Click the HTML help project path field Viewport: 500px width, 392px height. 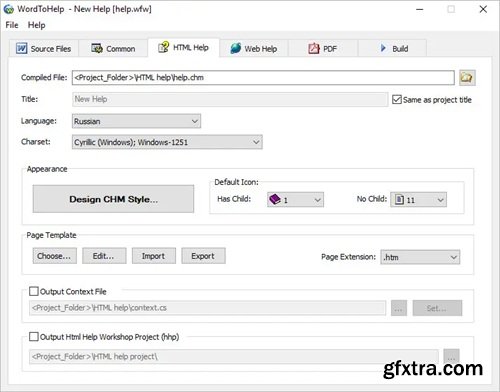tap(234, 357)
